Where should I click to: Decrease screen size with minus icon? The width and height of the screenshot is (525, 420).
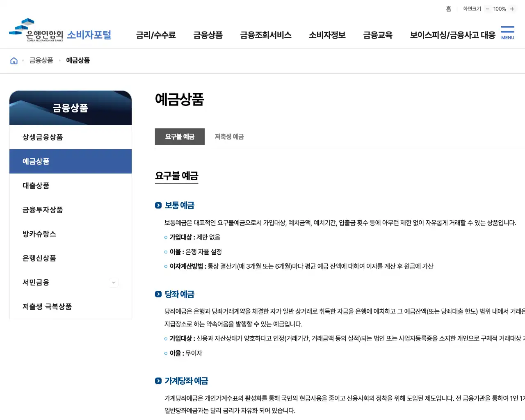[x=488, y=9]
